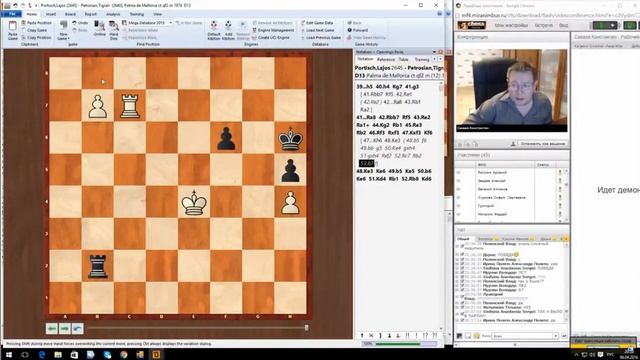Click the notation pane vertical scrollbar
The height and width of the screenshot is (360, 640).
coord(440,206)
